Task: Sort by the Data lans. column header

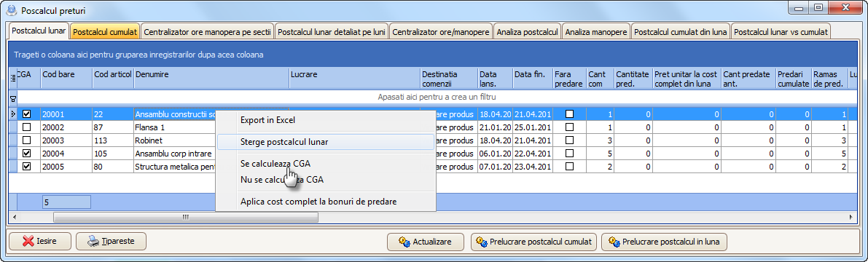Action: (x=495, y=79)
